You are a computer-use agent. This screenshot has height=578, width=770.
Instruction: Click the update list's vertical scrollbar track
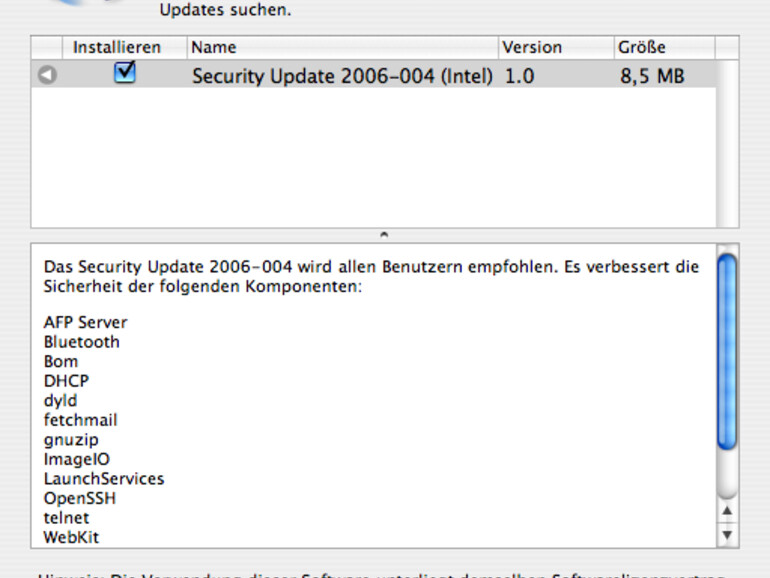coord(727,143)
